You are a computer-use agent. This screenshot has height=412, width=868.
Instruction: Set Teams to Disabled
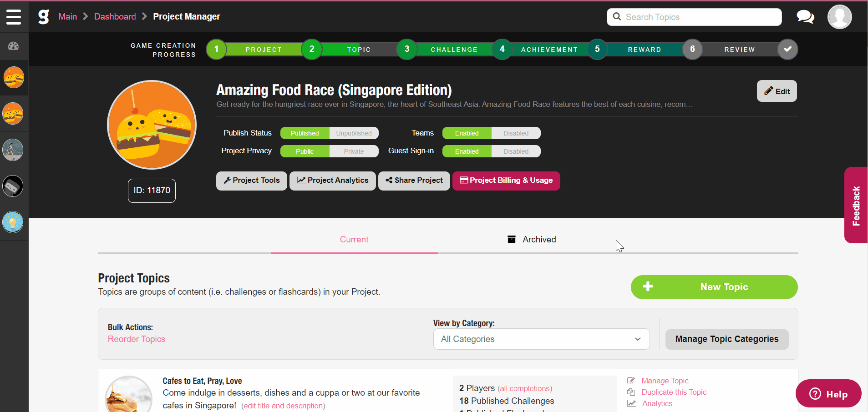516,133
